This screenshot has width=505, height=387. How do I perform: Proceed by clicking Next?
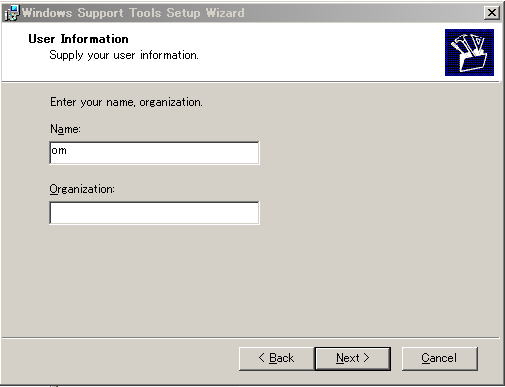coord(353,358)
